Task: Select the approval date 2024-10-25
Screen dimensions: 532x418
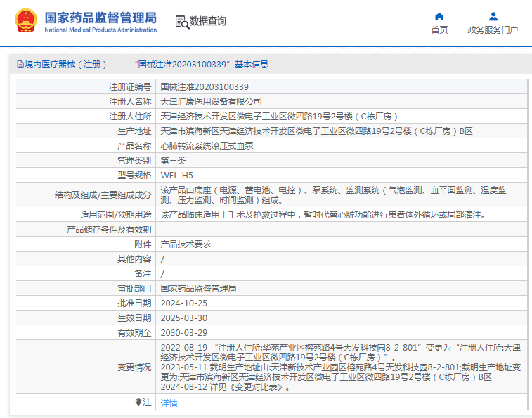Action: (x=184, y=303)
